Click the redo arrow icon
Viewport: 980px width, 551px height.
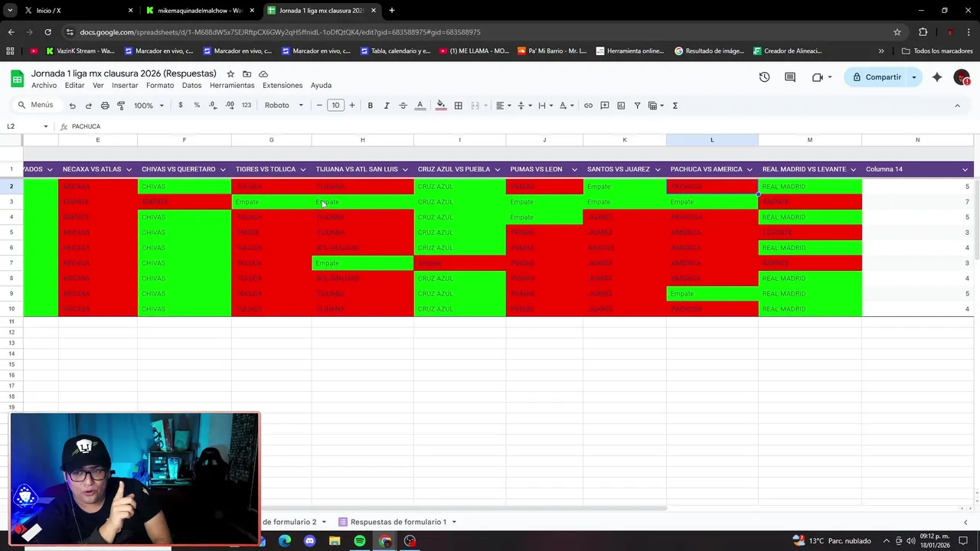[88, 106]
